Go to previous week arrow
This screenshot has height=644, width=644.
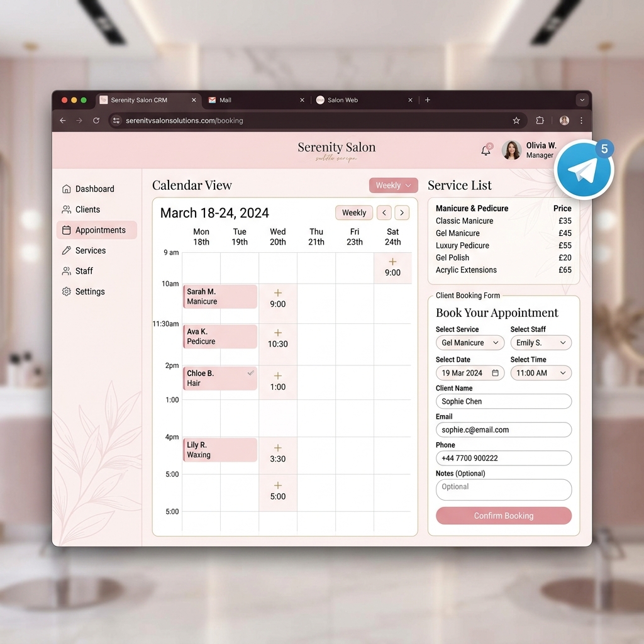tap(384, 213)
